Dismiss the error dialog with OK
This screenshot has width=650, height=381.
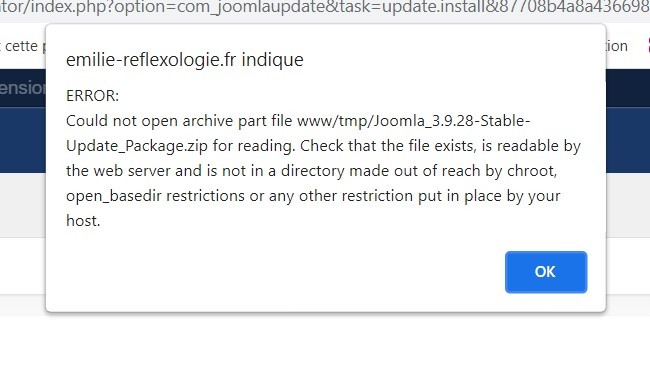(546, 272)
